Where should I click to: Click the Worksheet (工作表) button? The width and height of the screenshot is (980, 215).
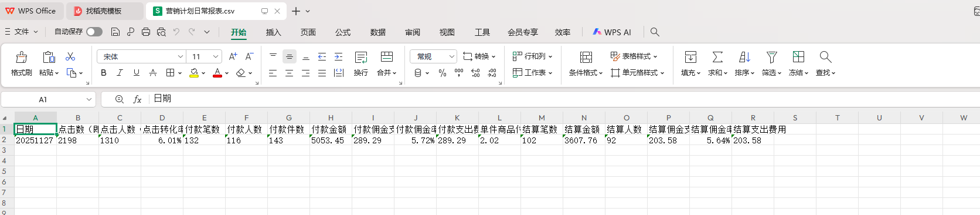[533, 73]
